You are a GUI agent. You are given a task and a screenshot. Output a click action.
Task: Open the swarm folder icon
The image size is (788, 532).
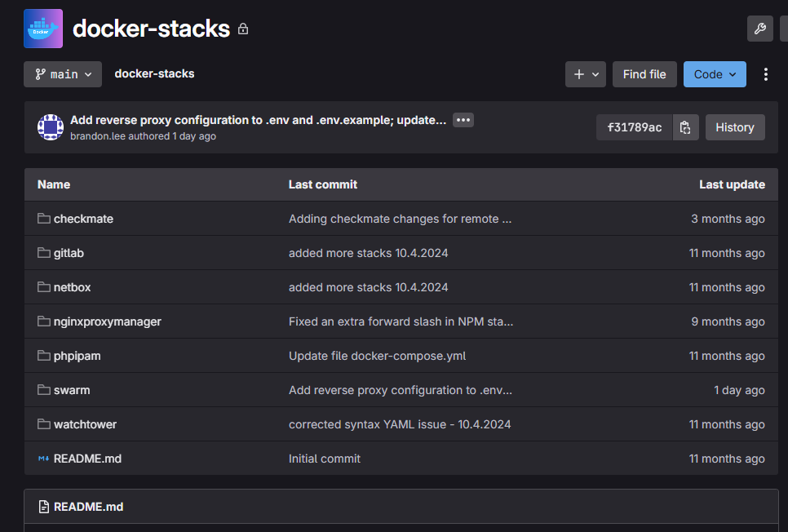pos(42,390)
